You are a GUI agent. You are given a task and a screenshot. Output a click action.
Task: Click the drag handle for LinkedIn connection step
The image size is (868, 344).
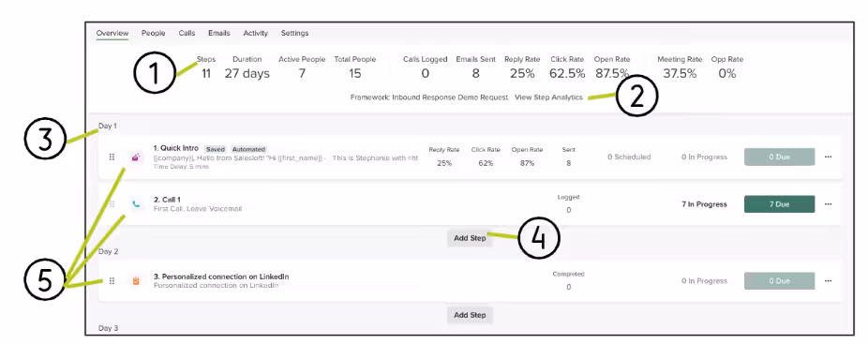coord(112,281)
